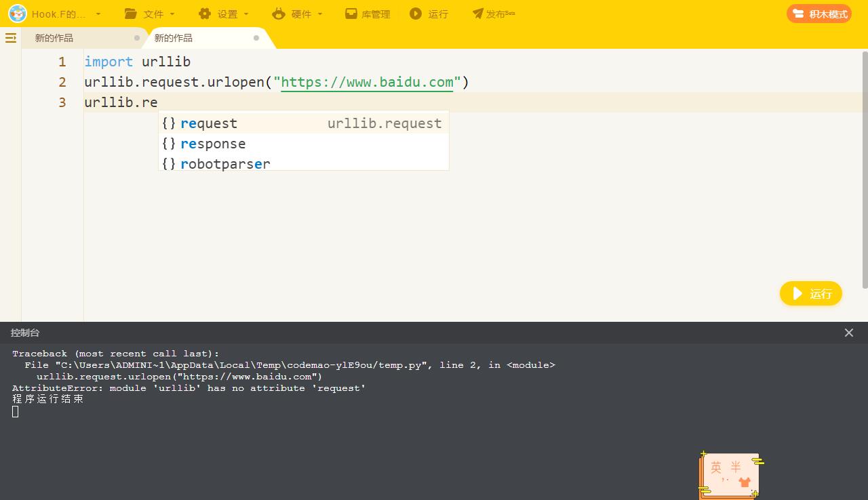Expand the 设置 dropdown arrow
This screenshot has height=500, width=868.
246,14
